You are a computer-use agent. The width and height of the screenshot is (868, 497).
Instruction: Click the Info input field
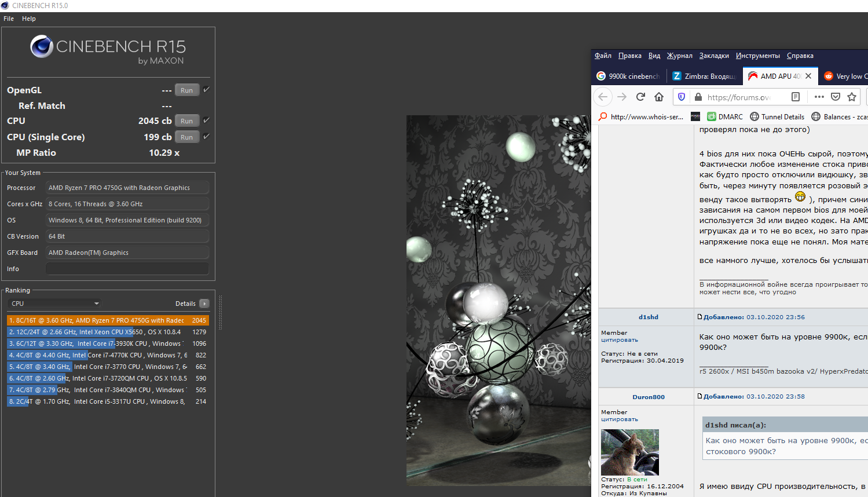click(x=127, y=269)
